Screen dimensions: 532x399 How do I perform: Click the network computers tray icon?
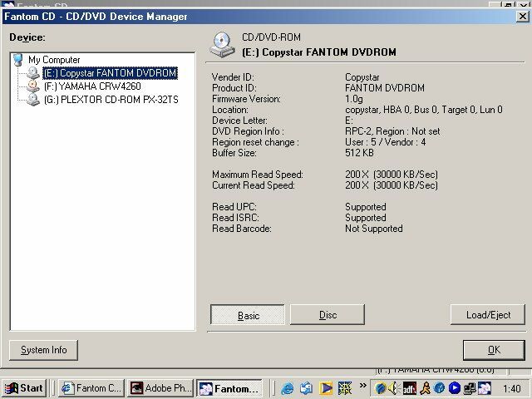pos(469,388)
